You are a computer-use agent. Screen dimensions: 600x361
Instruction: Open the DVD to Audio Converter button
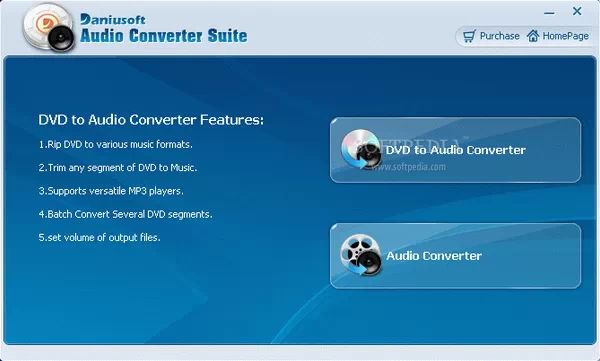[455, 150]
